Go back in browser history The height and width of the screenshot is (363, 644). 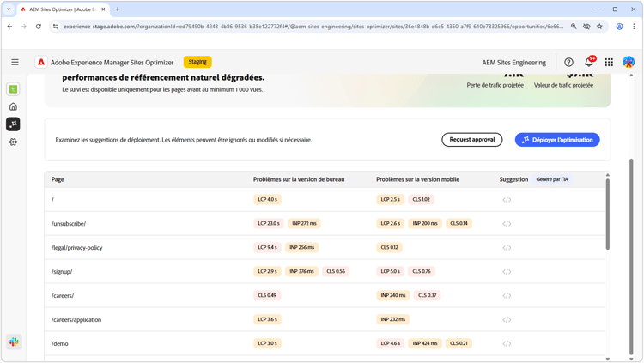pos(9,27)
